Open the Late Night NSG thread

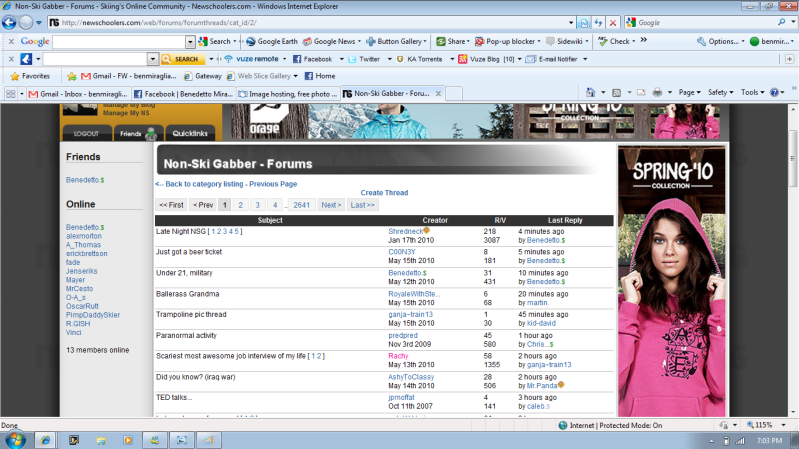[x=181, y=231]
